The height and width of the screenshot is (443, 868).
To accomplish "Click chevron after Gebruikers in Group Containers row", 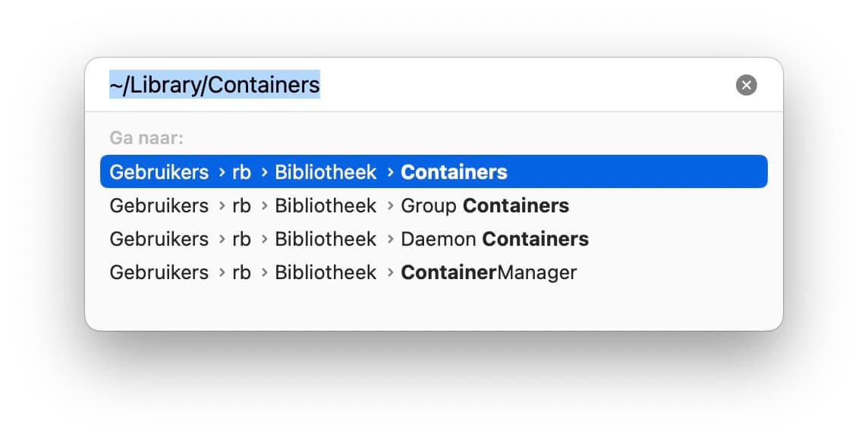I will [222, 206].
